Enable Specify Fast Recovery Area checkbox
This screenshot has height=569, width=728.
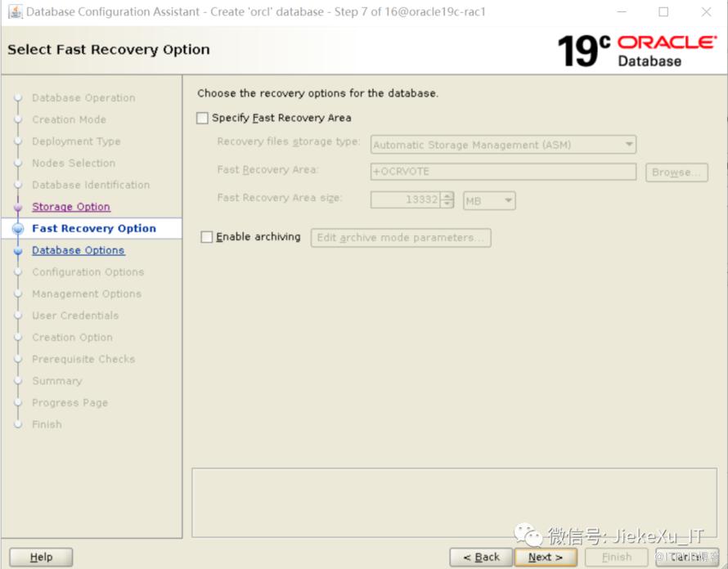click(x=202, y=119)
